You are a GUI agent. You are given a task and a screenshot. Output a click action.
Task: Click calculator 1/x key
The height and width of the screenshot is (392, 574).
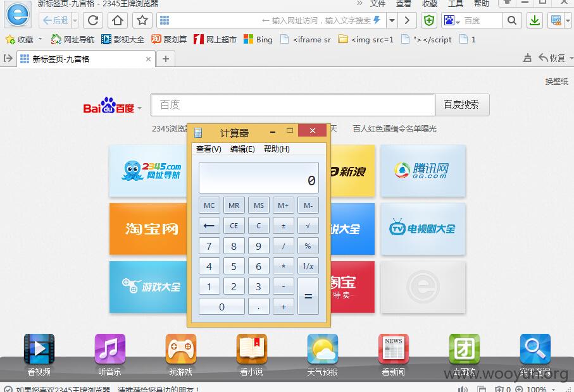click(x=308, y=266)
